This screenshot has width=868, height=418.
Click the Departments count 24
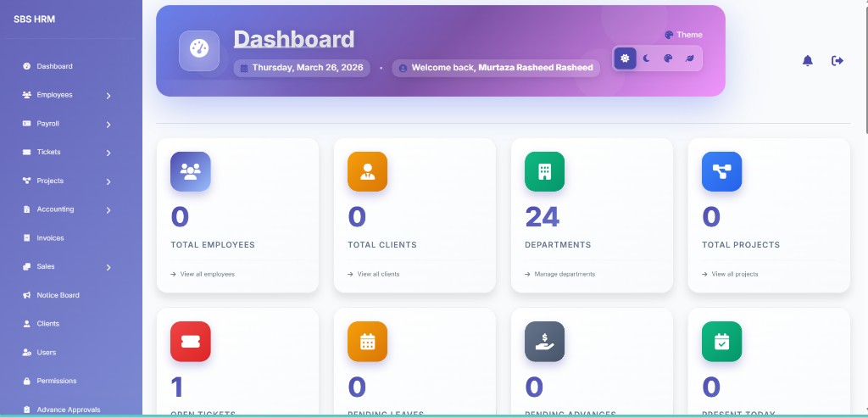pos(542,217)
